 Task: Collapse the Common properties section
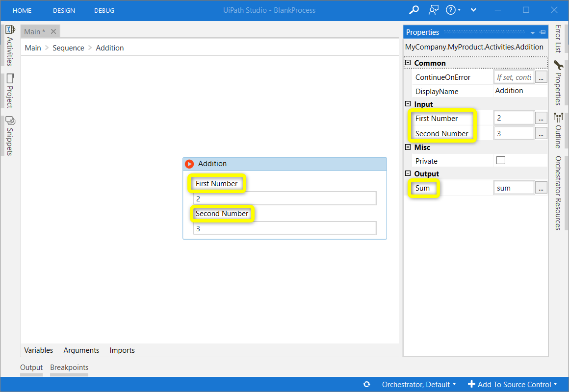point(408,63)
